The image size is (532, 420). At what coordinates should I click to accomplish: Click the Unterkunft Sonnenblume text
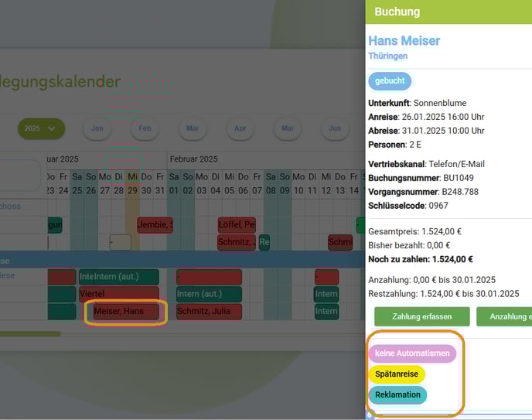point(418,103)
